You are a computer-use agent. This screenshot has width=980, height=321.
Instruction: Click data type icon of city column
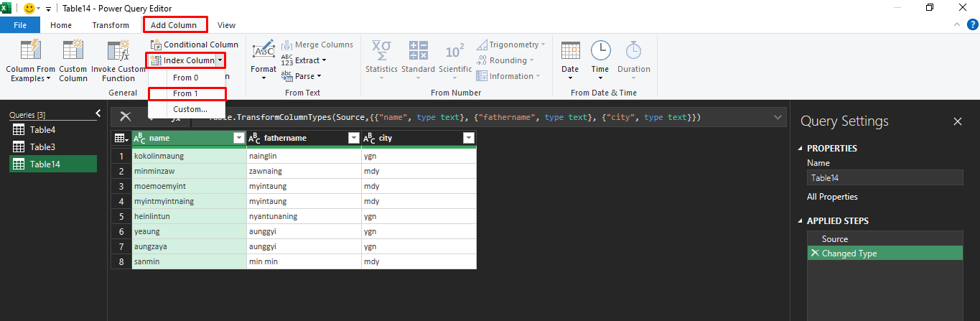pyautogui.click(x=370, y=138)
